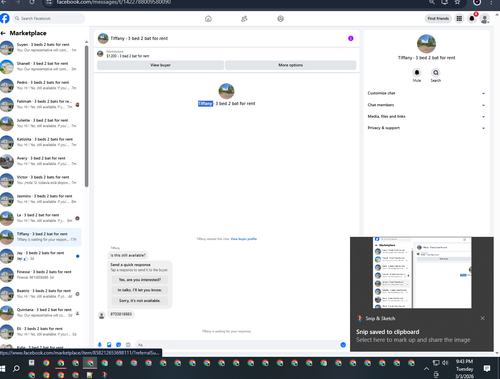Viewport: 500px width, 379px height.
Task: Open the Jasmins conversation
Action: point(41,199)
